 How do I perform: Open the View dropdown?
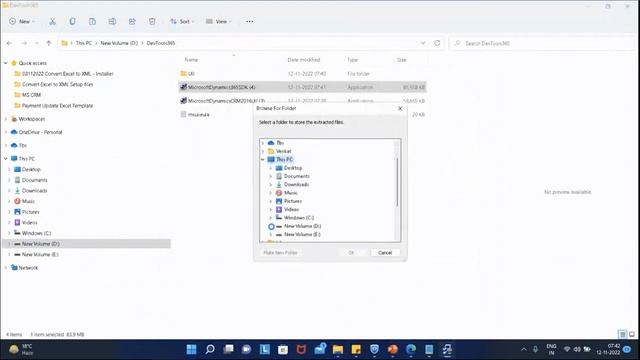pos(219,21)
